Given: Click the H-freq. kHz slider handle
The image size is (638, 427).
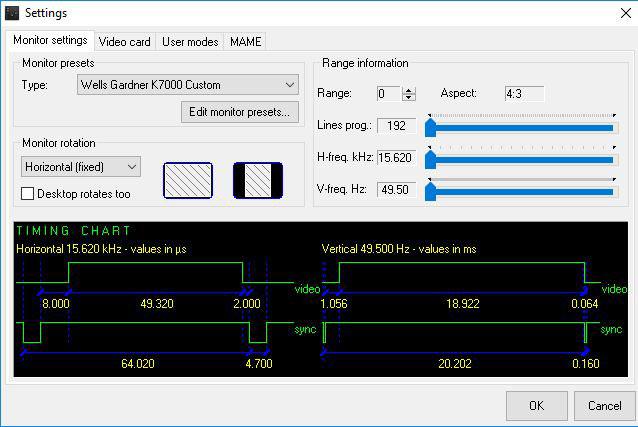Looking at the screenshot, I should (x=430, y=160).
